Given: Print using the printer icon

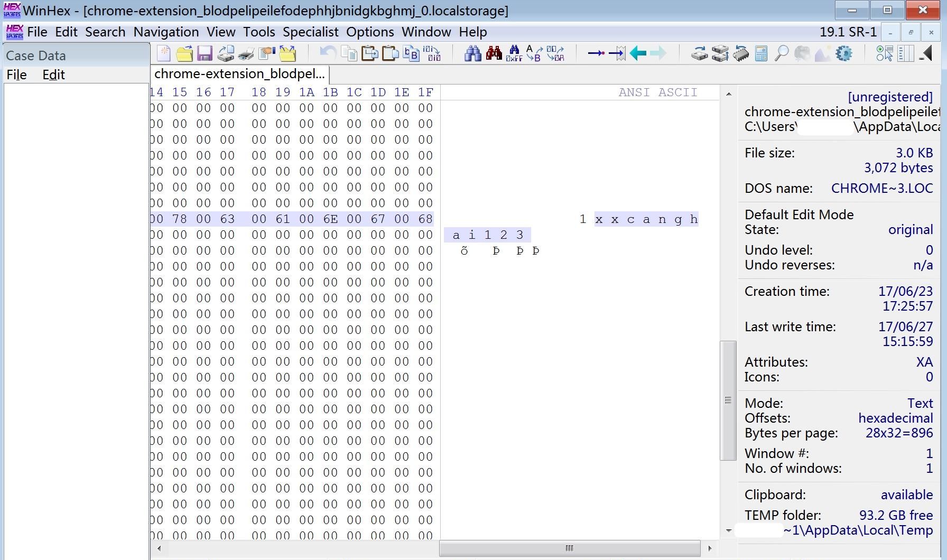Looking at the screenshot, I should click(x=246, y=53).
